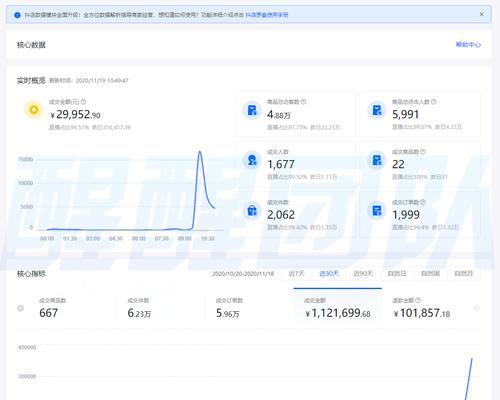Click the gold coin icon beside 成交金额
Screen dimensions: 500x400
33,110
